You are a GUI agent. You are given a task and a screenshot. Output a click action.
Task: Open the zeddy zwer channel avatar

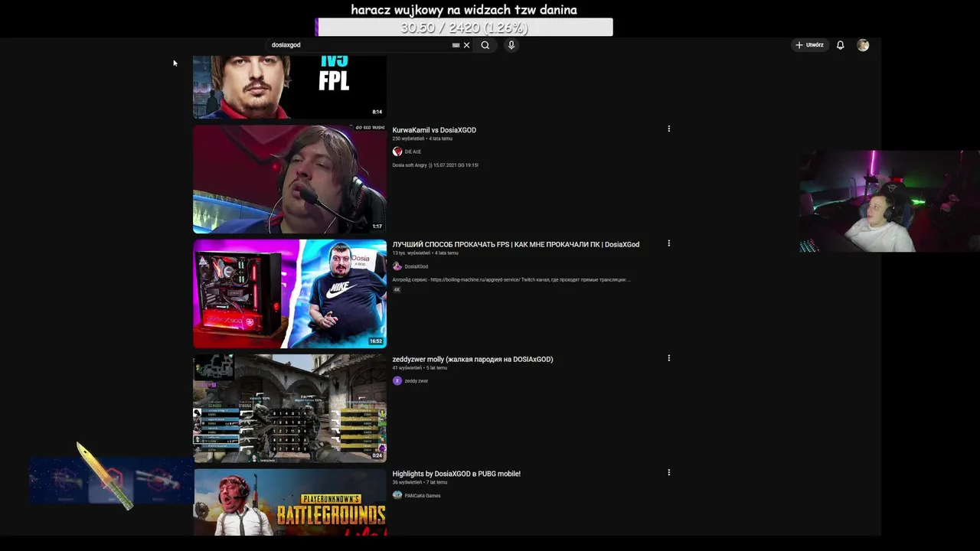click(397, 380)
